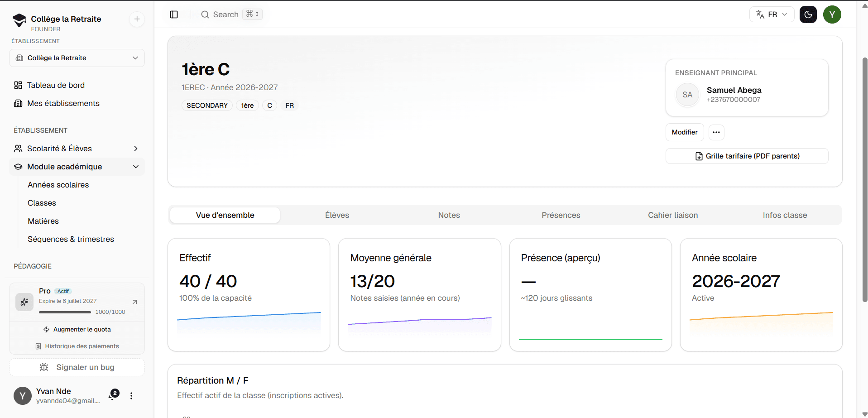This screenshot has width=868, height=418.
Task: Collapse the Module académique section
Action: 77,167
